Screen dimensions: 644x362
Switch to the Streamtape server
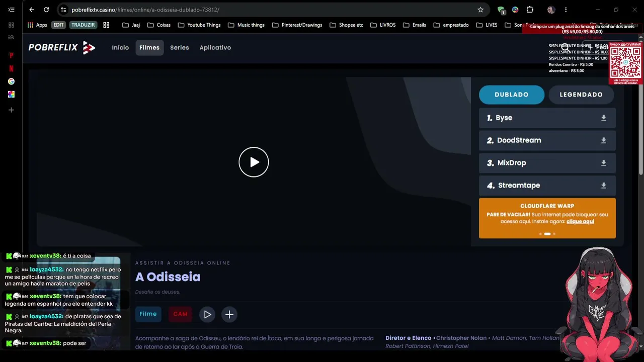point(547,186)
